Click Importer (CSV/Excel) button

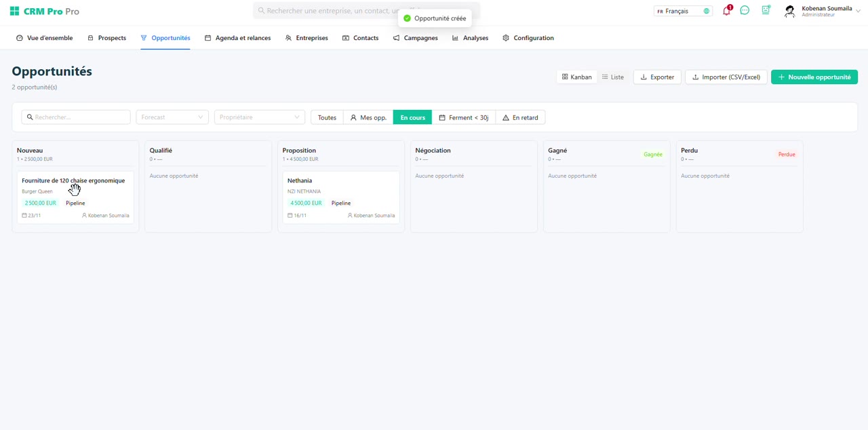click(726, 77)
